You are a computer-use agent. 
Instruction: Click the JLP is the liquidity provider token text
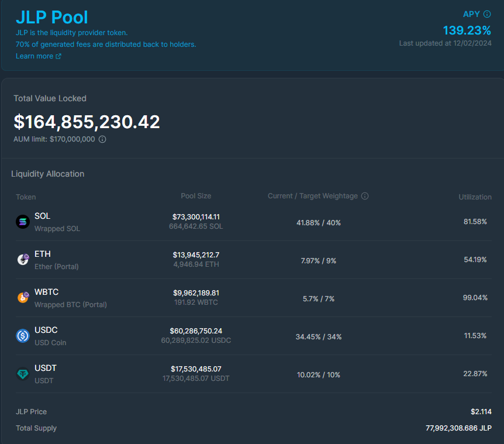[x=72, y=33]
